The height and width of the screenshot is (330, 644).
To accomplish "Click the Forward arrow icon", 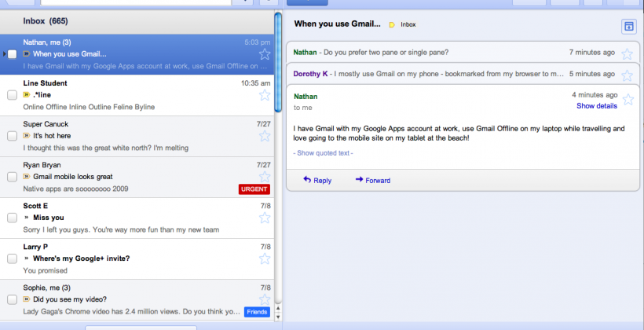I will 359,180.
